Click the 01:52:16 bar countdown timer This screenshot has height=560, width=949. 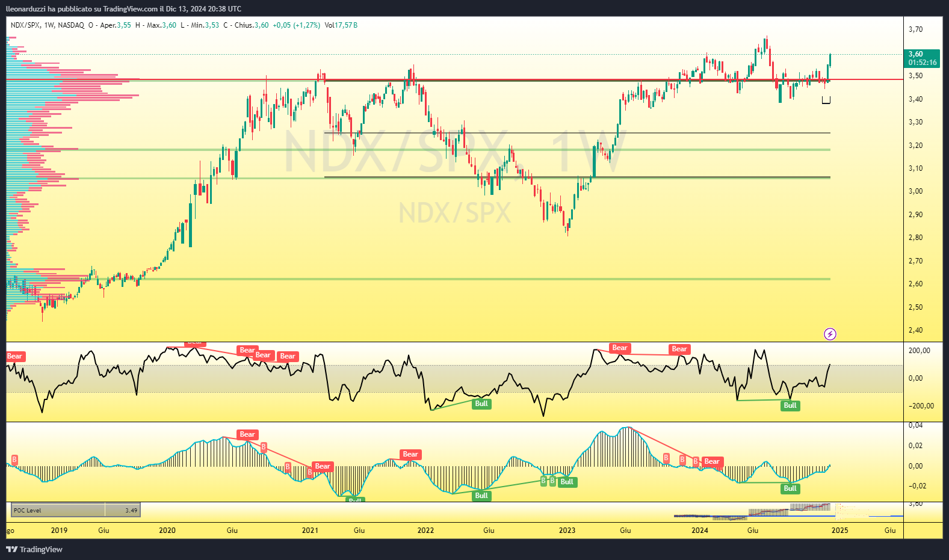coord(923,63)
